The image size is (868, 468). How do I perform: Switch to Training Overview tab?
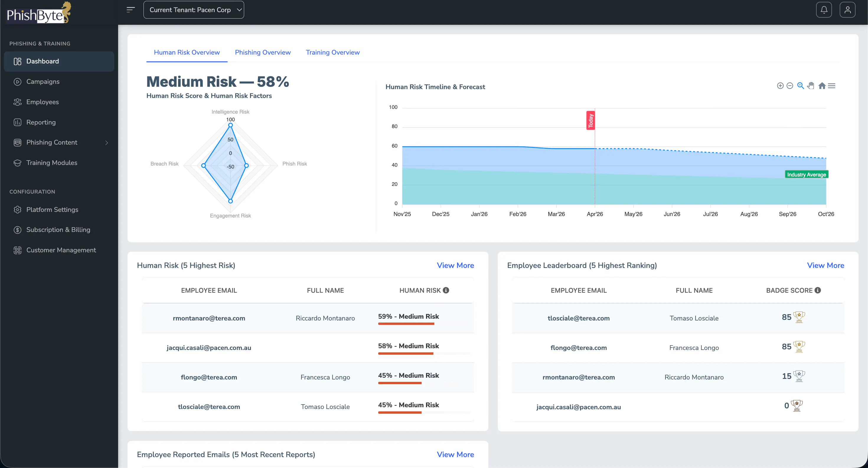click(332, 53)
